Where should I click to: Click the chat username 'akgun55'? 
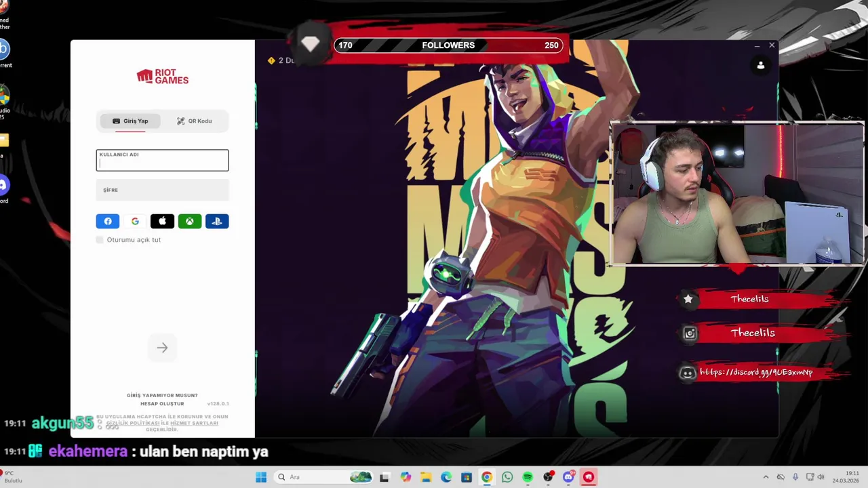tap(62, 424)
